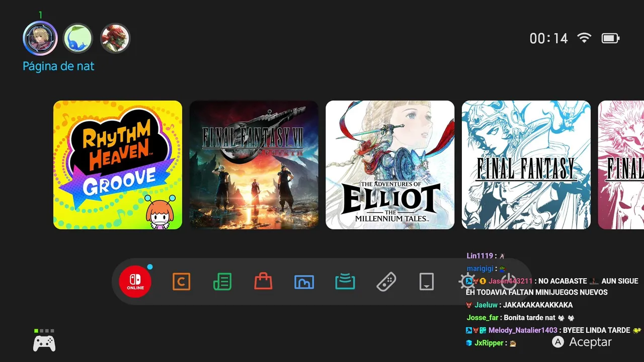Select the blue Pikmin user avatar
The width and height of the screenshot is (644, 362).
[78, 38]
